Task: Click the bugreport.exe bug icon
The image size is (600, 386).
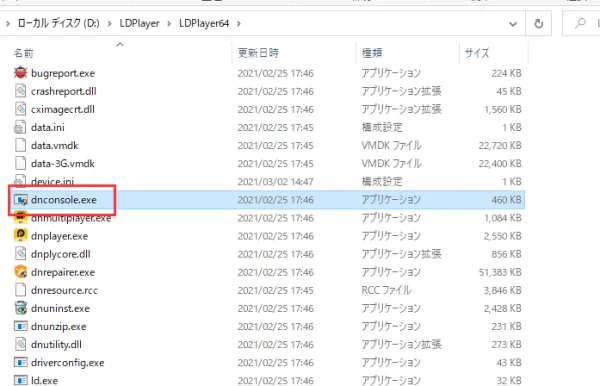Action: tap(20, 73)
